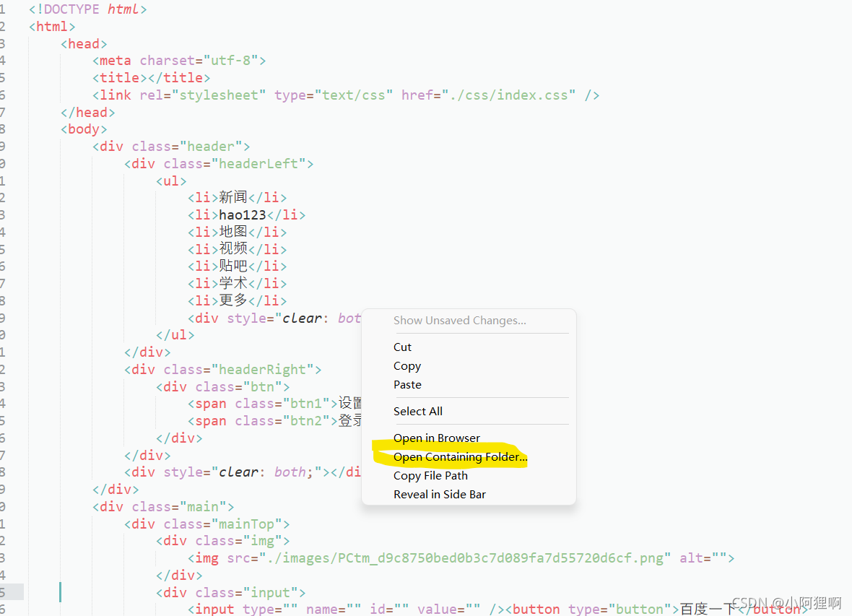The width and height of the screenshot is (852, 616).
Task: Choose Copy from the context menu
Action: coord(407,366)
